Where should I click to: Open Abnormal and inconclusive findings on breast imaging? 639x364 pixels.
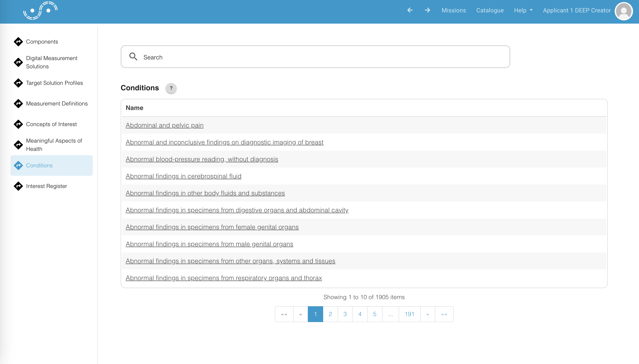(224, 142)
